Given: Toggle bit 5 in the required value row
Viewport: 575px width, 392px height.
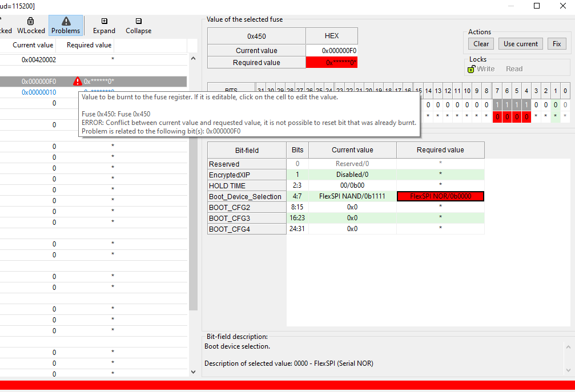Looking at the screenshot, I should pyautogui.click(x=516, y=117).
